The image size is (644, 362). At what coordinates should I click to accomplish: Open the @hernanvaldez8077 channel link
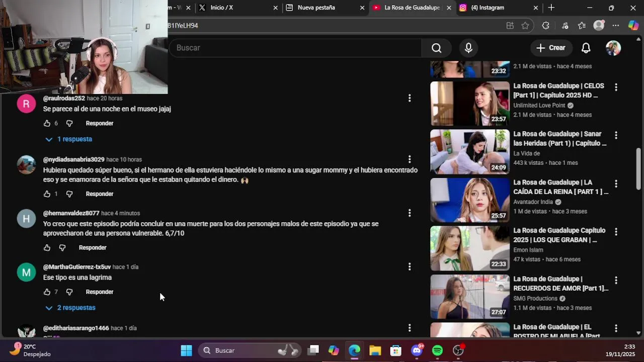coord(71,213)
